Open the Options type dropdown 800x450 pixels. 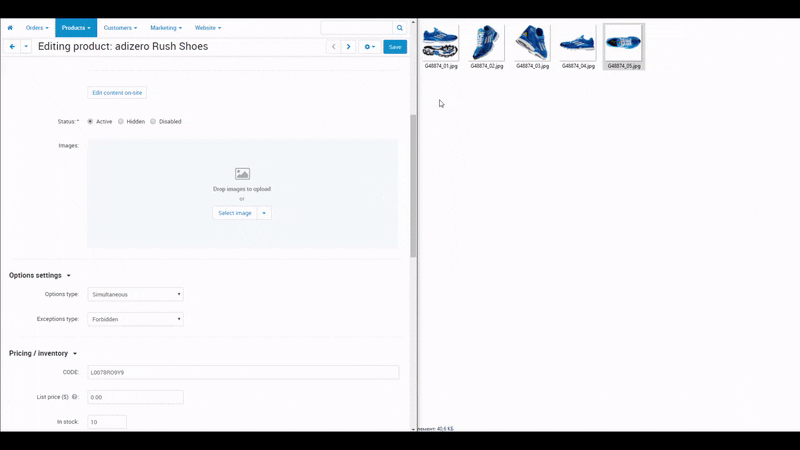135,295
